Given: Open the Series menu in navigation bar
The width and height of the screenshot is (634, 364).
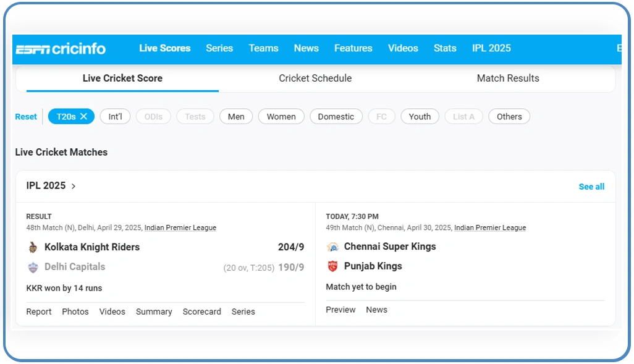Looking at the screenshot, I should [x=219, y=48].
